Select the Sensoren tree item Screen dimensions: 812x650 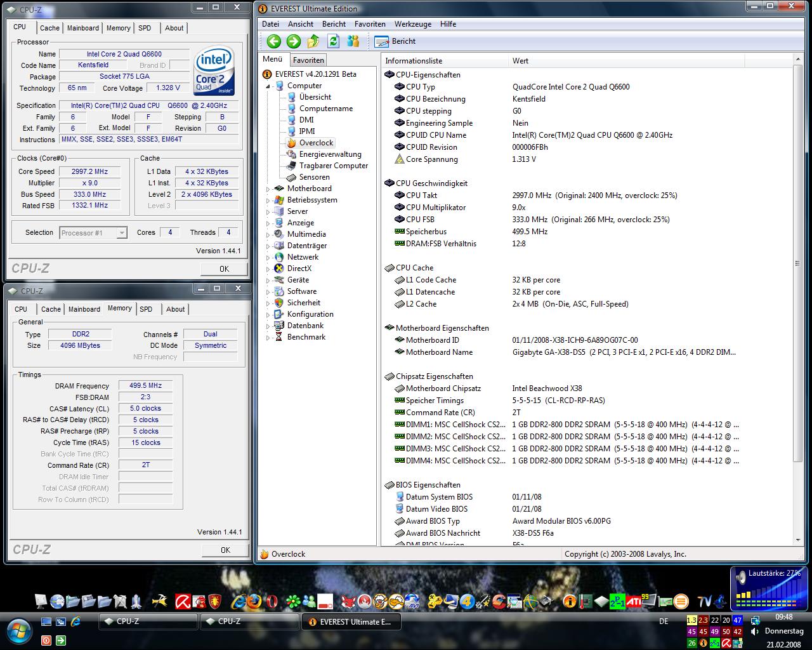[309, 177]
